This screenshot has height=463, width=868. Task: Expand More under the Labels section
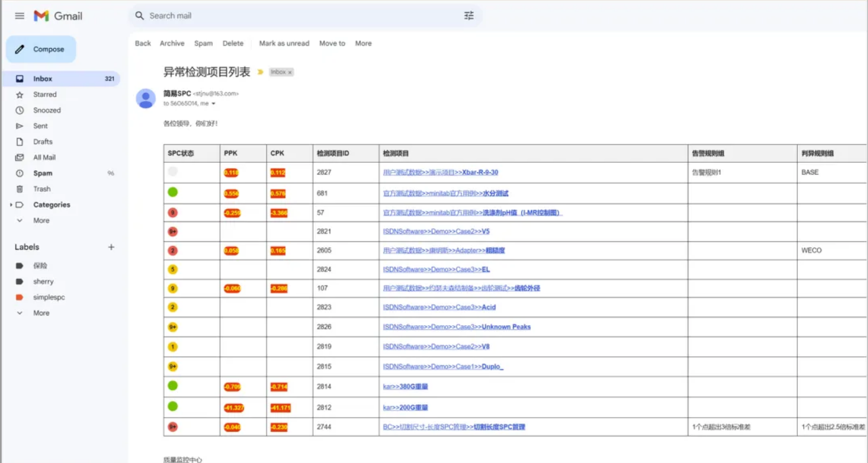click(x=20, y=313)
